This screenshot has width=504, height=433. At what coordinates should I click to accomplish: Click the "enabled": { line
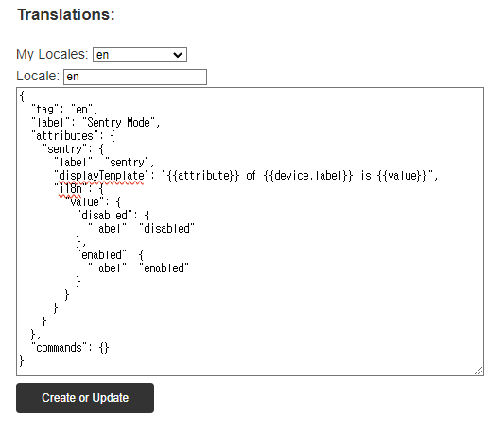[x=110, y=255]
